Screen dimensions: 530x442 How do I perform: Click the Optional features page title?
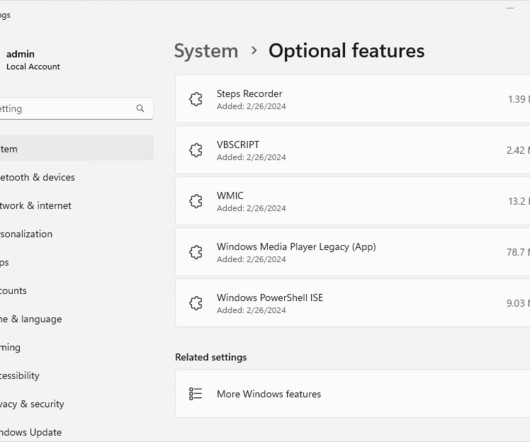346,51
